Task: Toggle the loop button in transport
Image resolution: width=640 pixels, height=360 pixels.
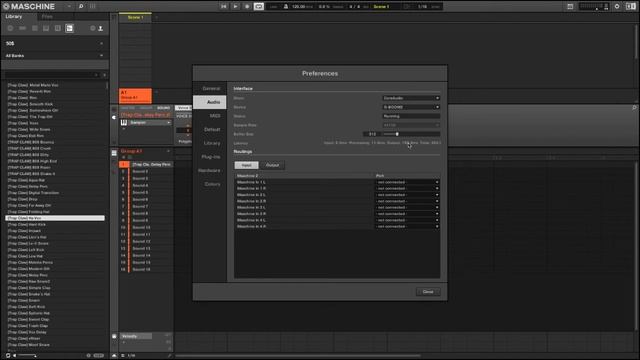Action: point(259,7)
